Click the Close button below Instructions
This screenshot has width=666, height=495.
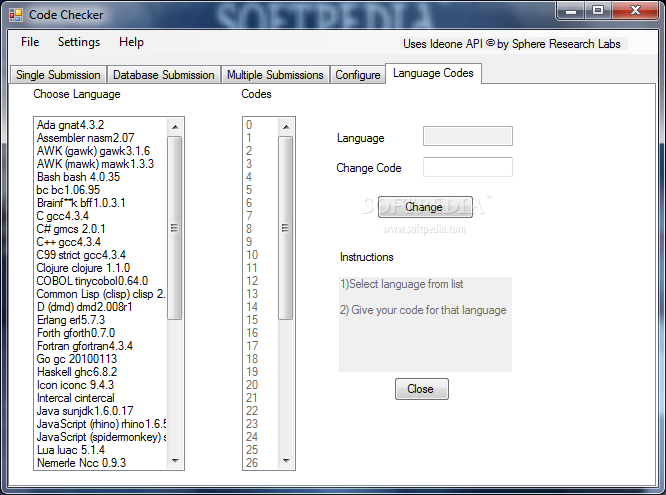click(x=422, y=389)
